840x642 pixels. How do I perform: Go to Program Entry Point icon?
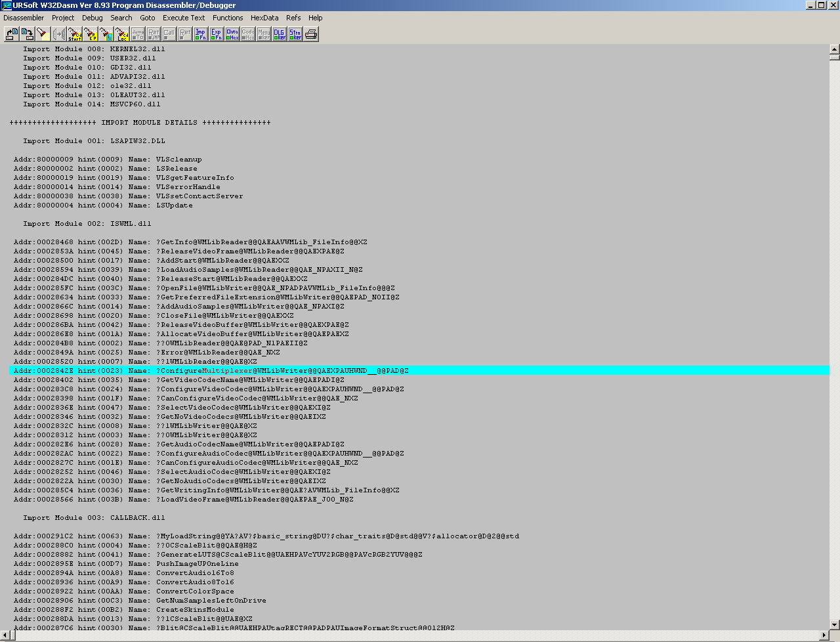91,33
